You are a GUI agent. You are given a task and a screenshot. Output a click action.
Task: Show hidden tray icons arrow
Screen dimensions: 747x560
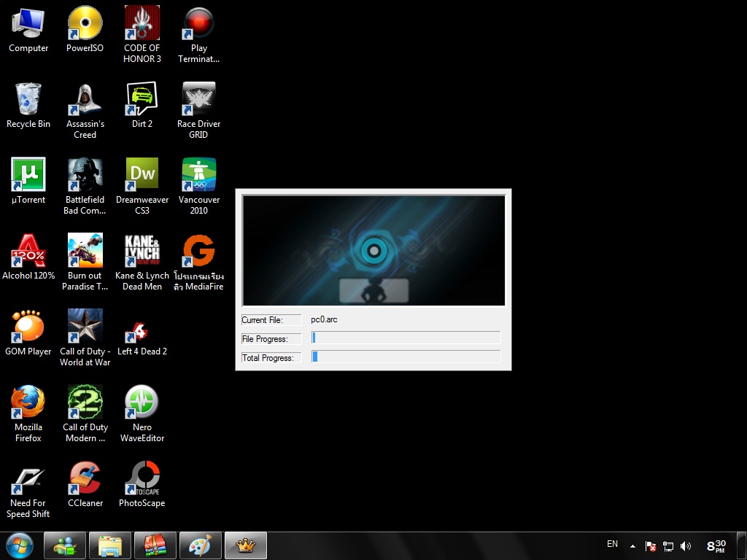[632, 546]
